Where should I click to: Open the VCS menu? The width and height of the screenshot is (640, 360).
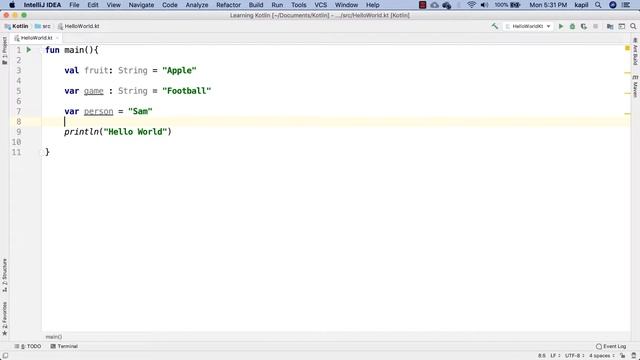point(320,5)
